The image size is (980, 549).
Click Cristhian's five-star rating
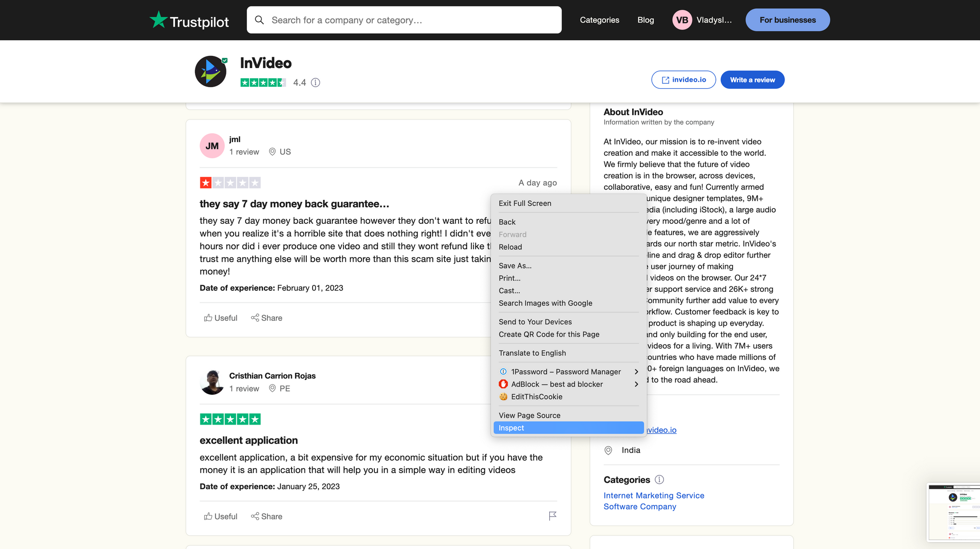230,419
